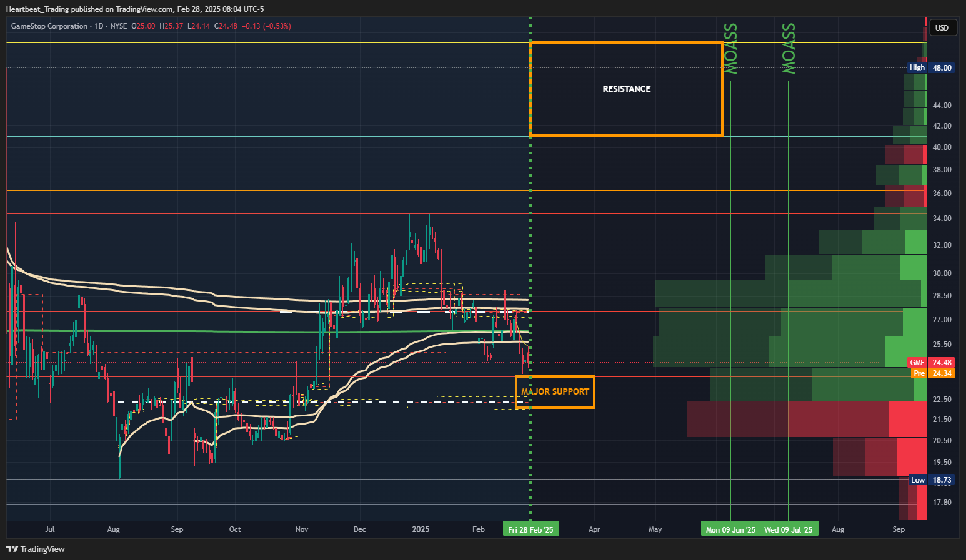Click 38.00 on the price axis
966x560 pixels.
coord(942,170)
